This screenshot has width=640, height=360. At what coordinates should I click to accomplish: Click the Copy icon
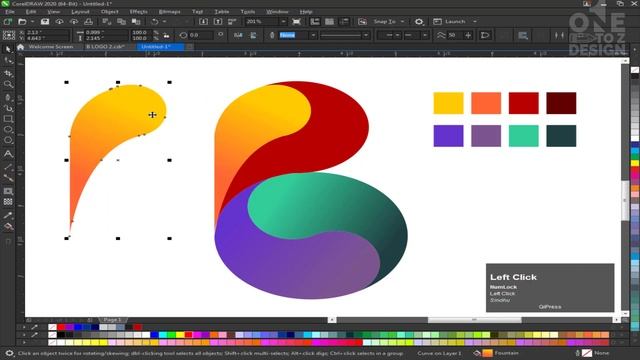(121, 21)
